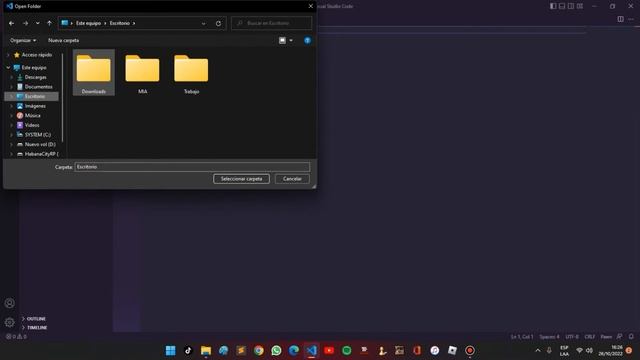Click the 'Buscar en Escritorio' search box
This screenshot has width=640, height=360.
(x=272, y=23)
